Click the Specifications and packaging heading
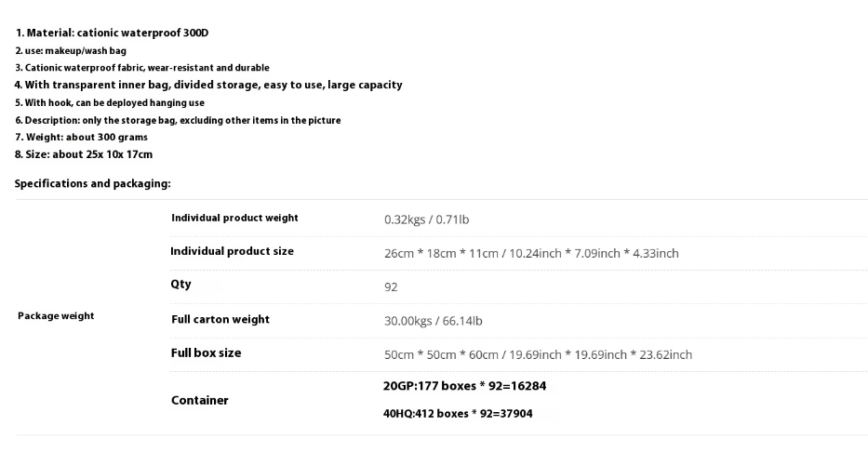 [x=92, y=183]
